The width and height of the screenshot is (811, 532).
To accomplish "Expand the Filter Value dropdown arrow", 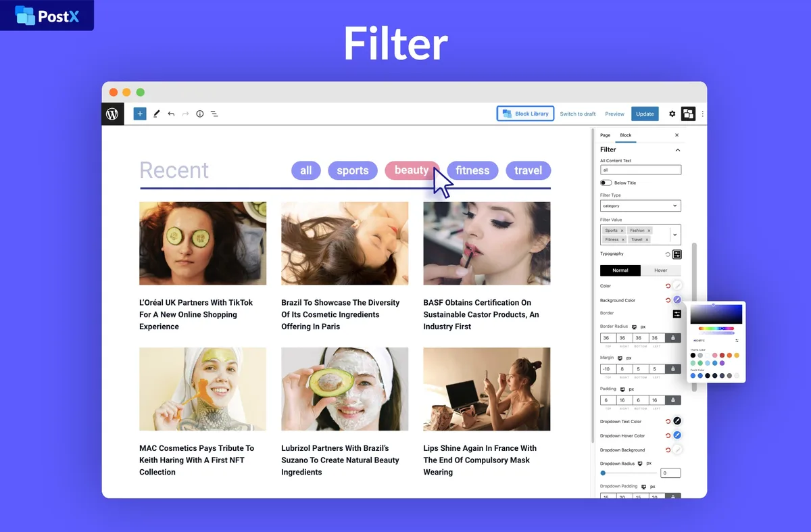I will [x=674, y=235].
